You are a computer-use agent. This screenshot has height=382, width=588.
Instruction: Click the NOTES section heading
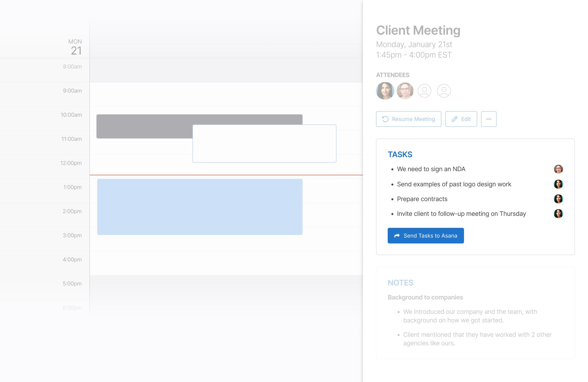click(400, 283)
